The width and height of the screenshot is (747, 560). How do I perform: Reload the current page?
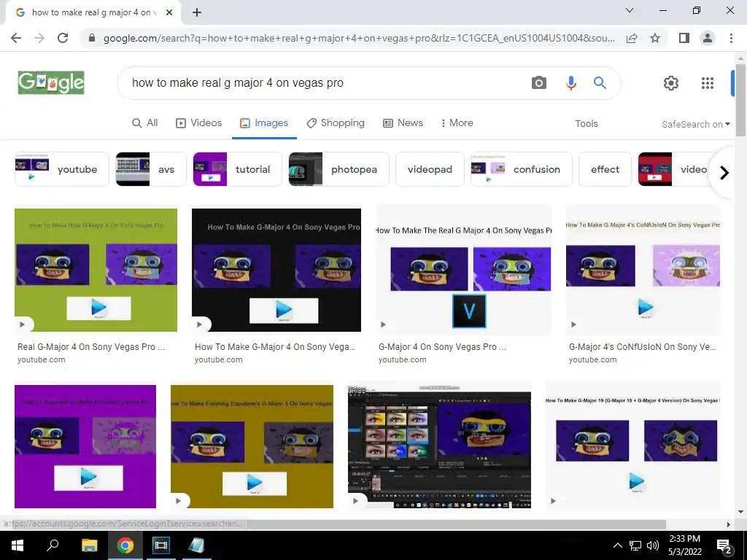click(63, 38)
